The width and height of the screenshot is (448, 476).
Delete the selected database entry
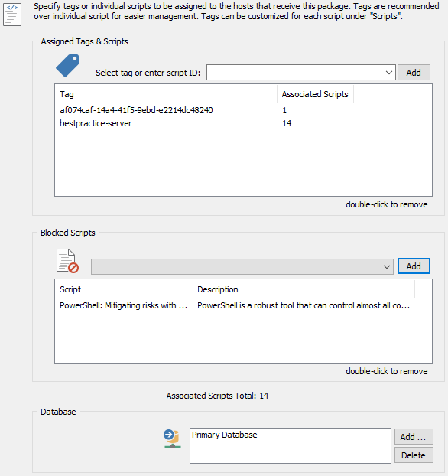pyautogui.click(x=414, y=455)
